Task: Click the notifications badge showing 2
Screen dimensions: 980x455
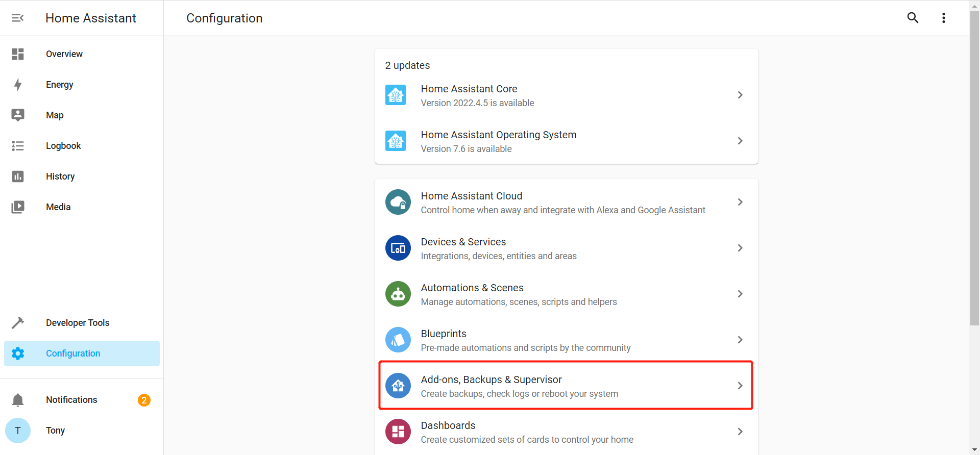Action: (144, 400)
